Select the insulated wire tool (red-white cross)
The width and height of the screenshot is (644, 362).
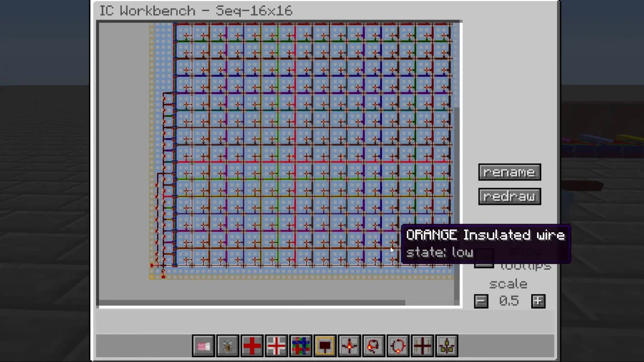276,346
